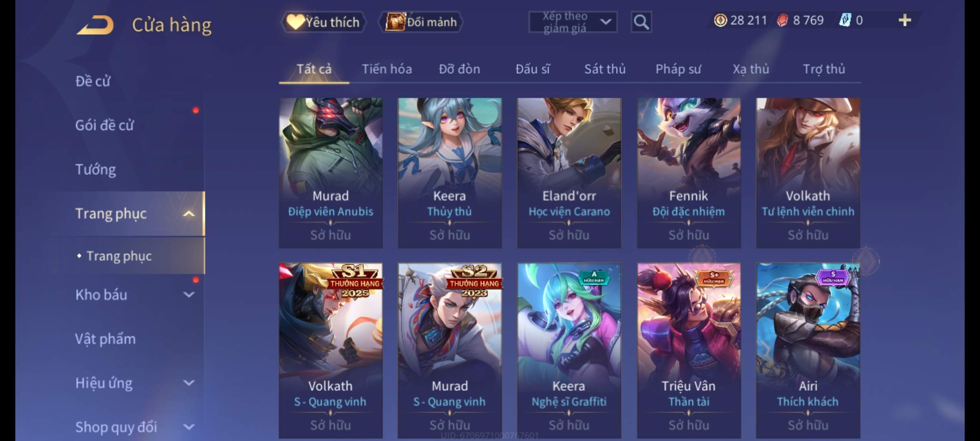Viewport: 980px width, 441px height.
Task: Select the Airi Thích khách skin card
Action: tap(808, 350)
